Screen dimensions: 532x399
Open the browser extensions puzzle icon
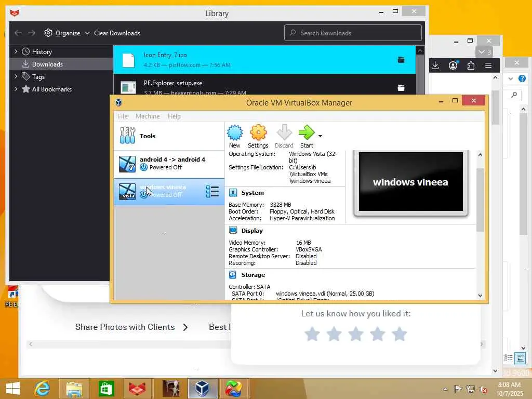(x=471, y=65)
